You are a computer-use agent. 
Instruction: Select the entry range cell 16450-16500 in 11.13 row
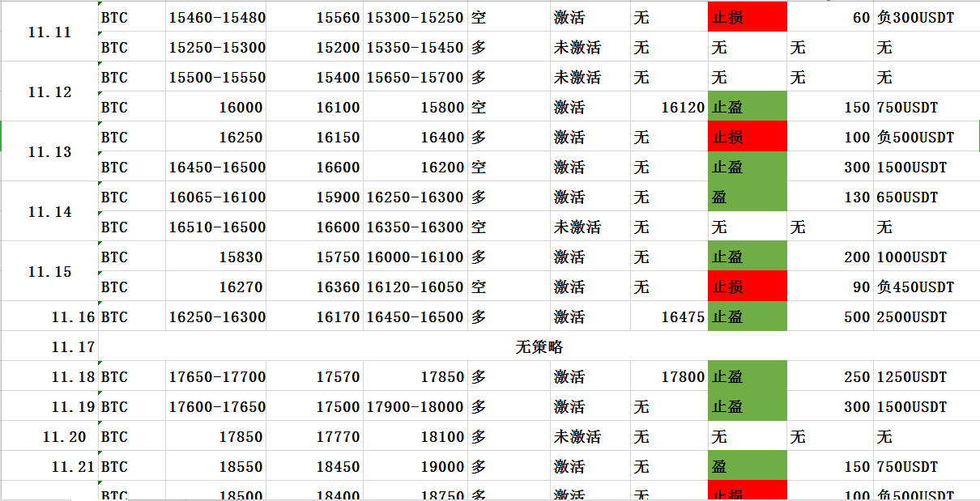coord(215,167)
